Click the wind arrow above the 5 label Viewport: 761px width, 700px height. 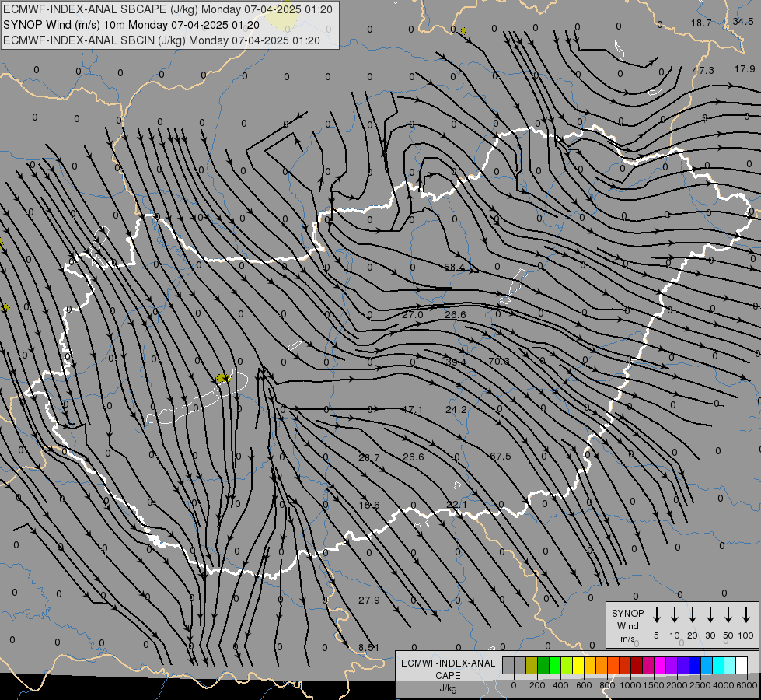click(656, 615)
